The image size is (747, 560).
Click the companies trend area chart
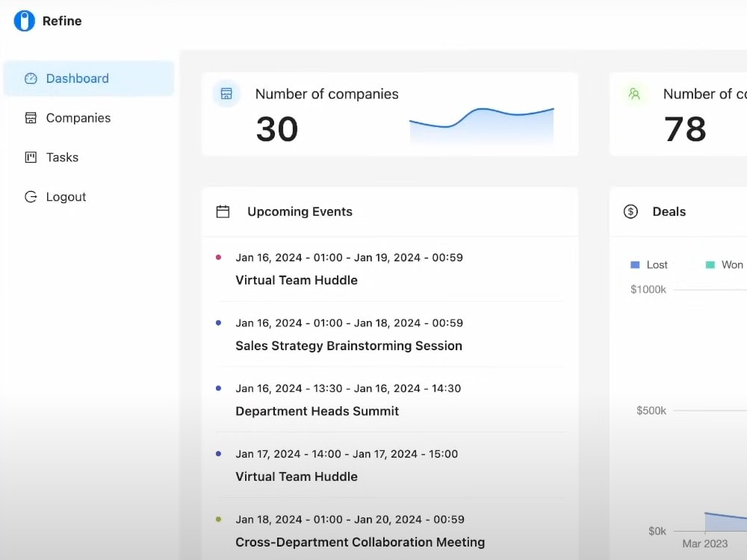[x=482, y=126]
